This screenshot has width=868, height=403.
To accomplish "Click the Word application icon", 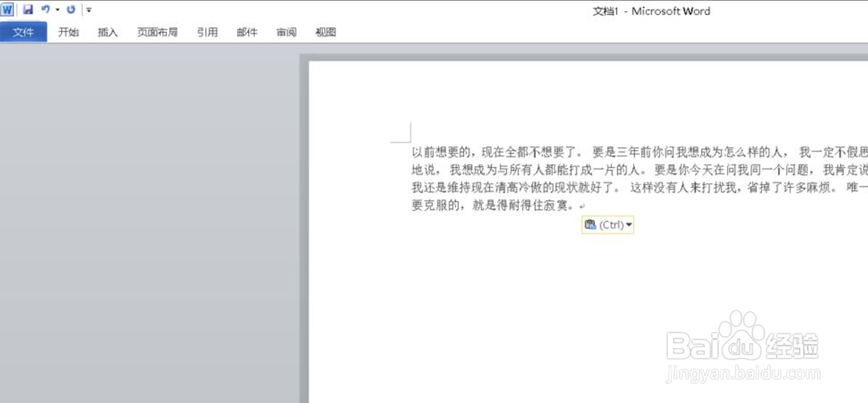I will point(7,10).
